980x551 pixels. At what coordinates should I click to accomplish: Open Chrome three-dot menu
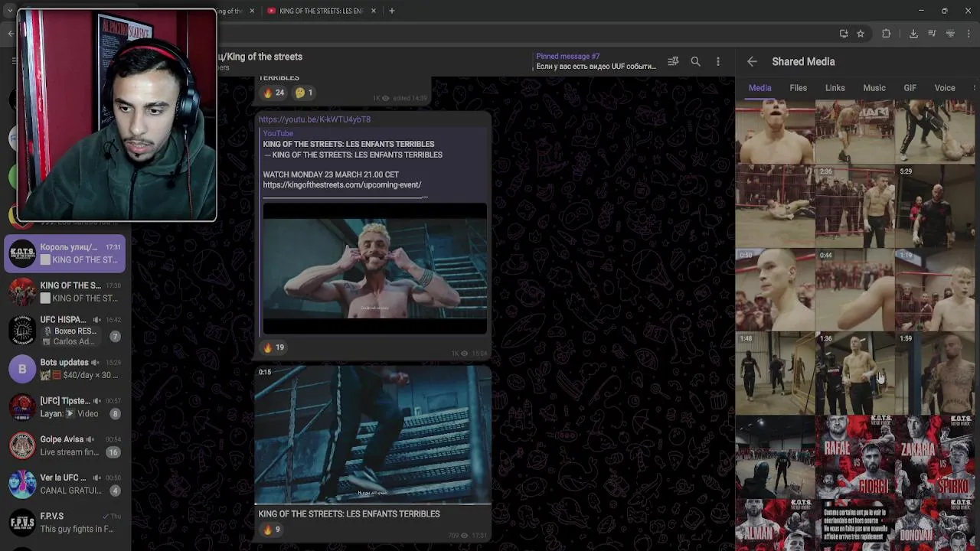pos(970,34)
